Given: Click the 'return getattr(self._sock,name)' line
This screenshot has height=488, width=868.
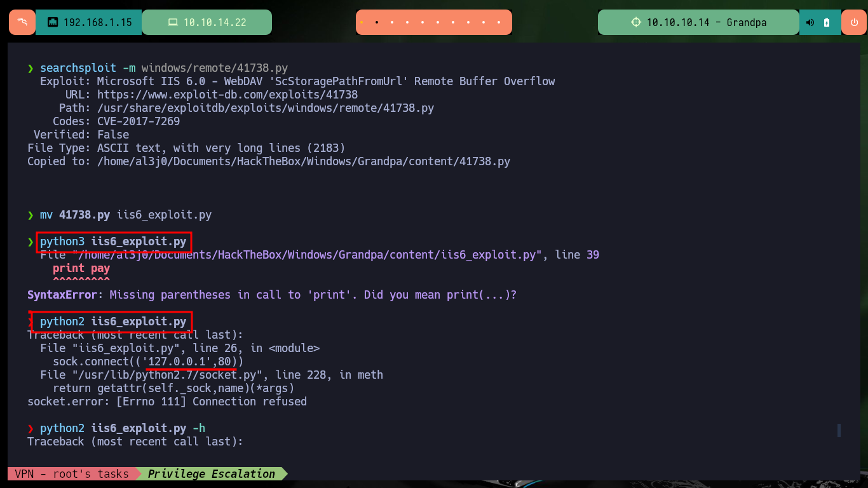Looking at the screenshot, I should 173,388.
